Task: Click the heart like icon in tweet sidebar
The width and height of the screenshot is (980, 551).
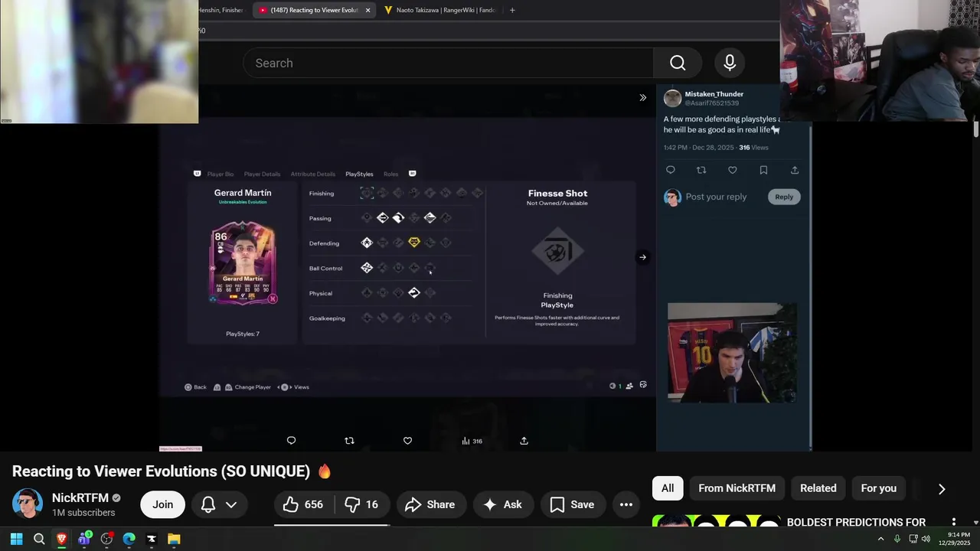Action: click(x=733, y=170)
